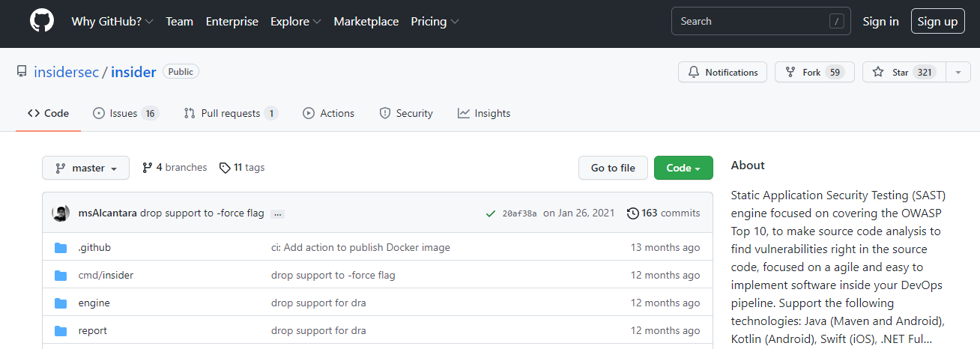
Task: Go to the Security tab
Action: 406,113
